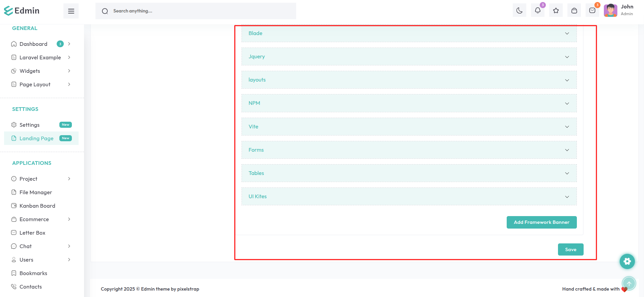The height and width of the screenshot is (297, 644).
Task: Select Kanban Board in the sidebar
Action: pos(37,206)
